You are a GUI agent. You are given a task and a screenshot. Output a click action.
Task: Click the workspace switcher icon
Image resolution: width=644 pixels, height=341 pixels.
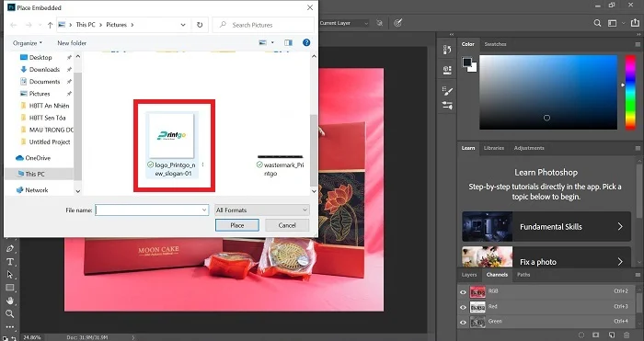pos(613,23)
